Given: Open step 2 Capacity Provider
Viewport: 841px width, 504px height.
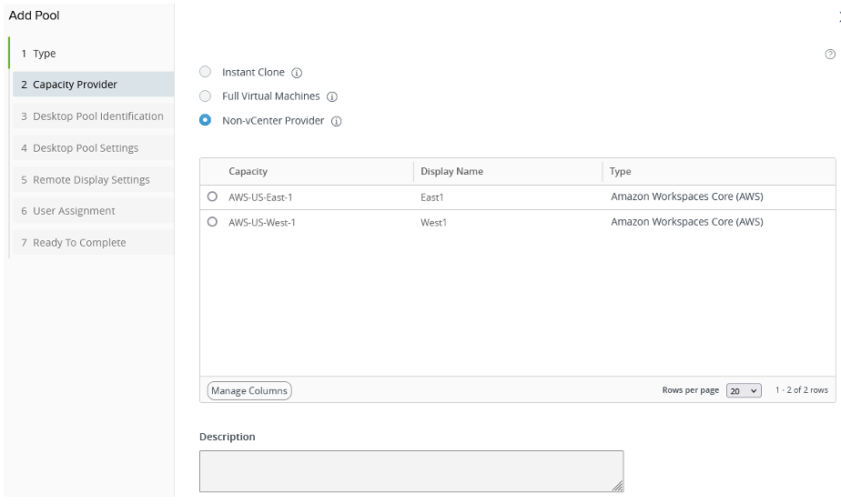Looking at the screenshot, I should (75, 85).
